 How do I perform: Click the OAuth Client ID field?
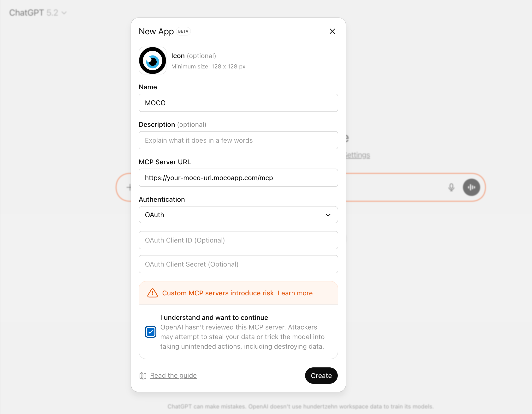238,240
